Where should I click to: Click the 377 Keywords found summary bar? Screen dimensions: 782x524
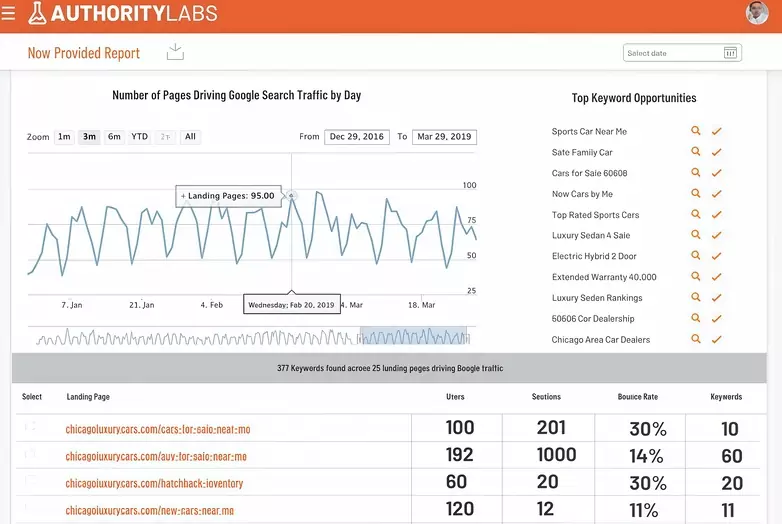coord(389,368)
